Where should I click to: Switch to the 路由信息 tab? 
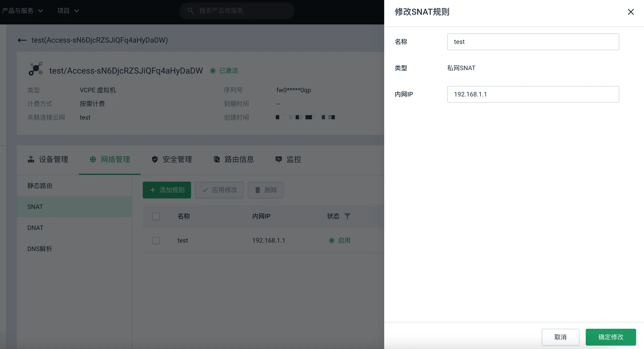coord(234,159)
